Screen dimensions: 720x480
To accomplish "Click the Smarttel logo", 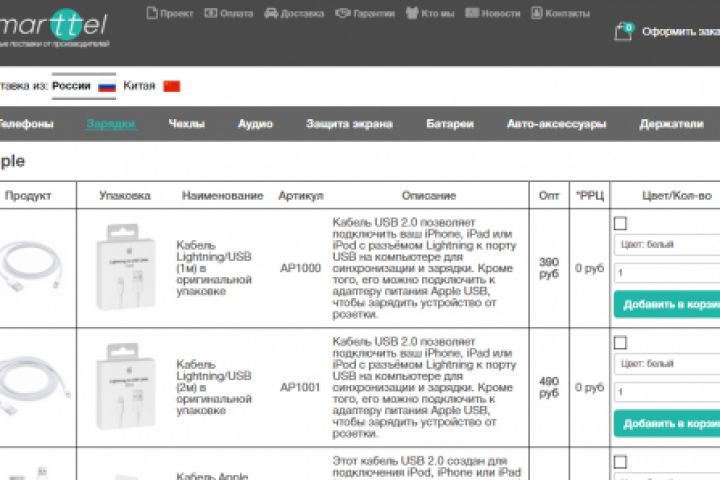I will (x=54, y=26).
